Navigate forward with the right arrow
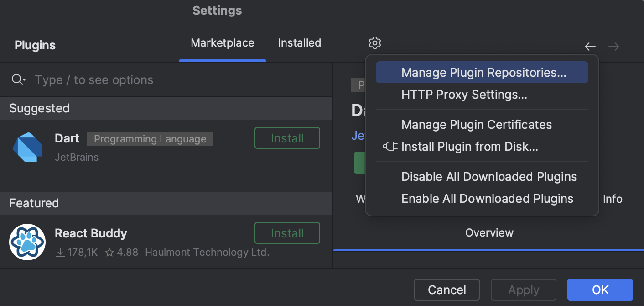Viewport: 644px width, 306px height. point(613,46)
